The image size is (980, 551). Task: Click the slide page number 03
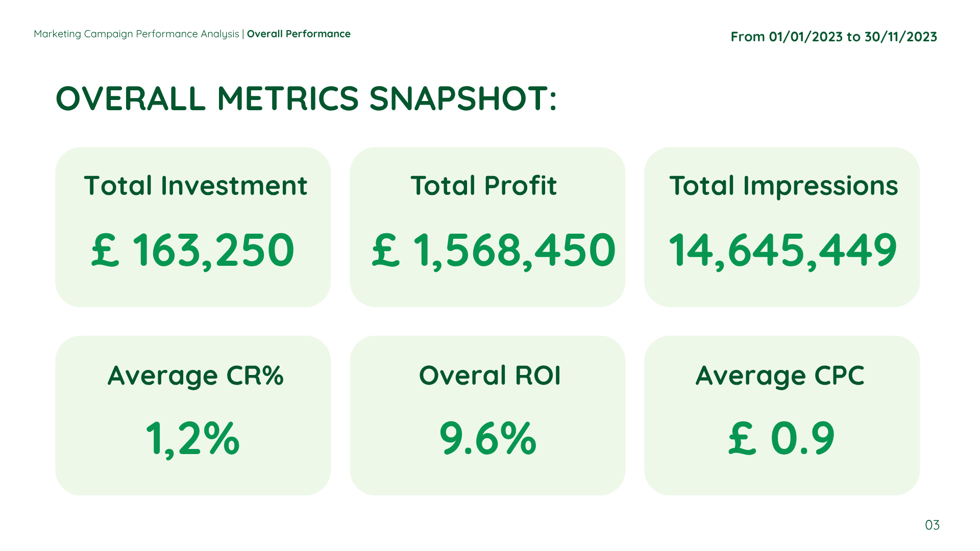[x=932, y=525]
